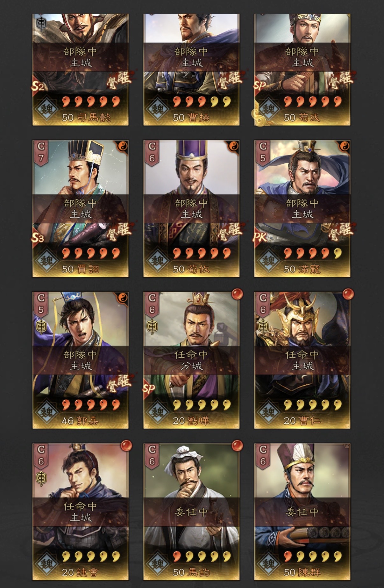The width and height of the screenshot is (384, 588).
Task: Tap the yin-yang icon on 荀攸 card
Action: coord(233,146)
